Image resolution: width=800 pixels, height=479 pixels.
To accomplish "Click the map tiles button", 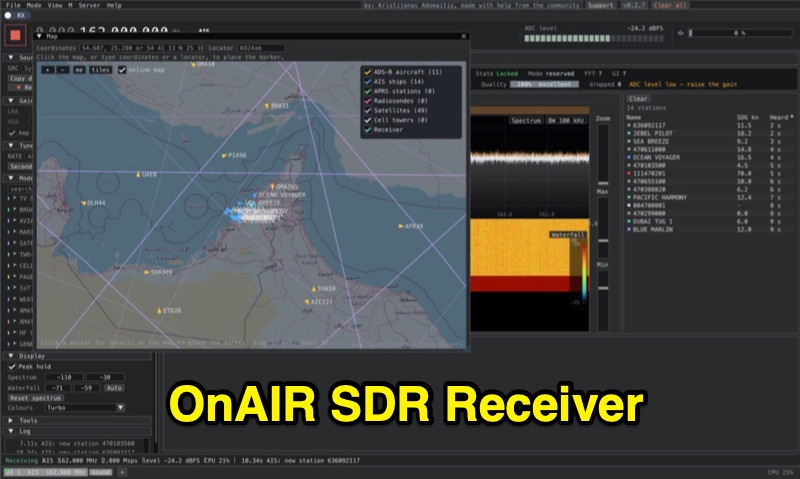I will (101, 70).
